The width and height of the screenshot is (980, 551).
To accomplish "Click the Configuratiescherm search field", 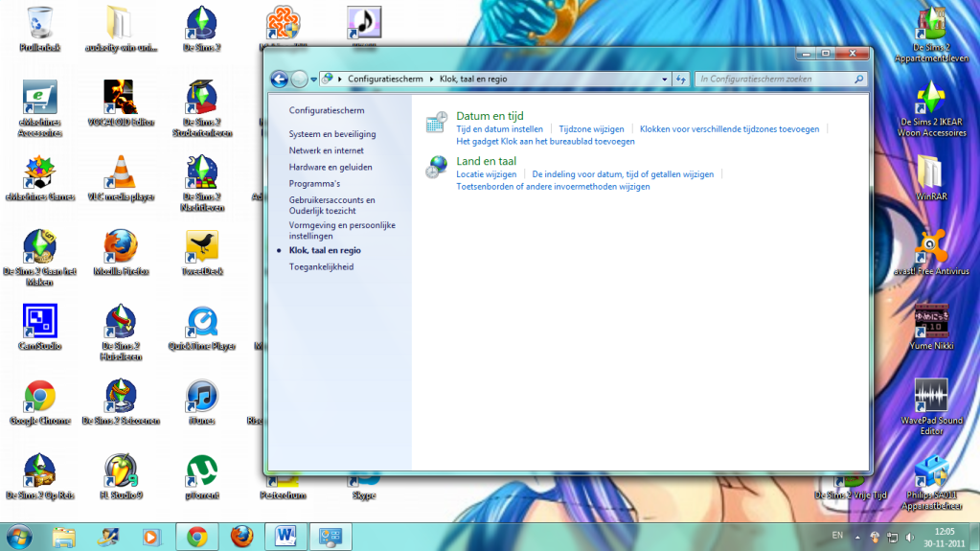I will (774, 80).
